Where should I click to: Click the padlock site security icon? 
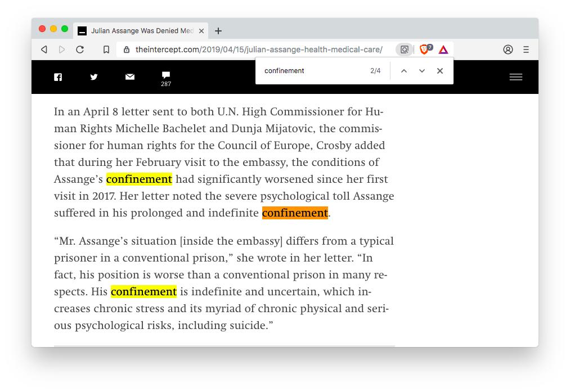127,49
